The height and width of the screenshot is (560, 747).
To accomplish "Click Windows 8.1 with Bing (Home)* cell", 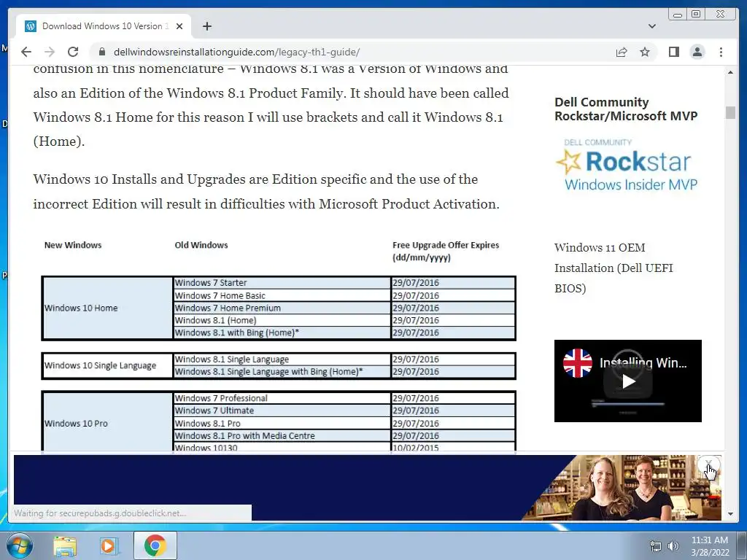I will click(282, 332).
